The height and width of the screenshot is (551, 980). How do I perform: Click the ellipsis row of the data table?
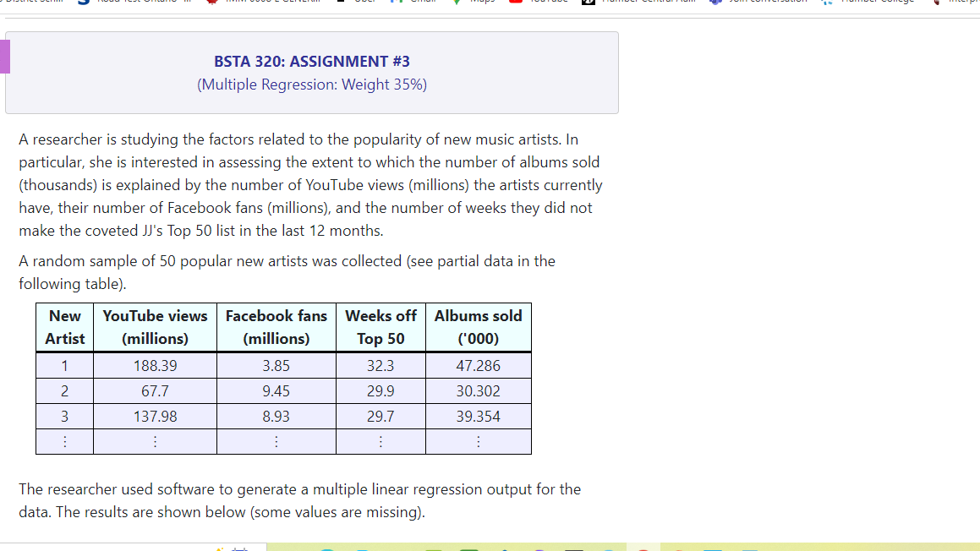283,440
